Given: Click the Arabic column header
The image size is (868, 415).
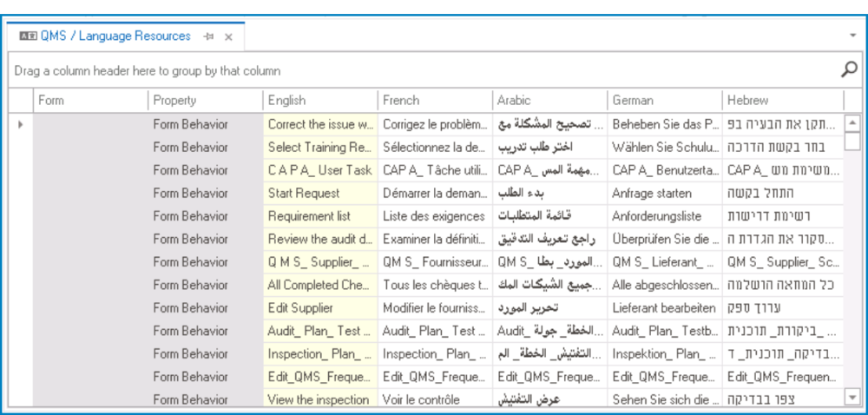Looking at the screenshot, I should 549,100.
